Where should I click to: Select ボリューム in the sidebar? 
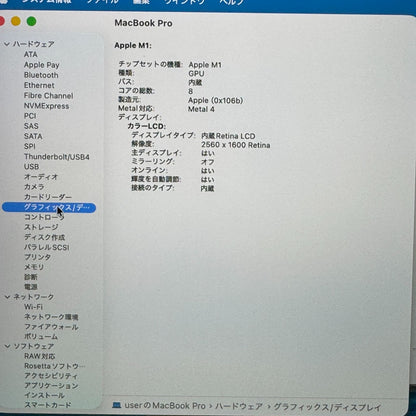[41, 336]
